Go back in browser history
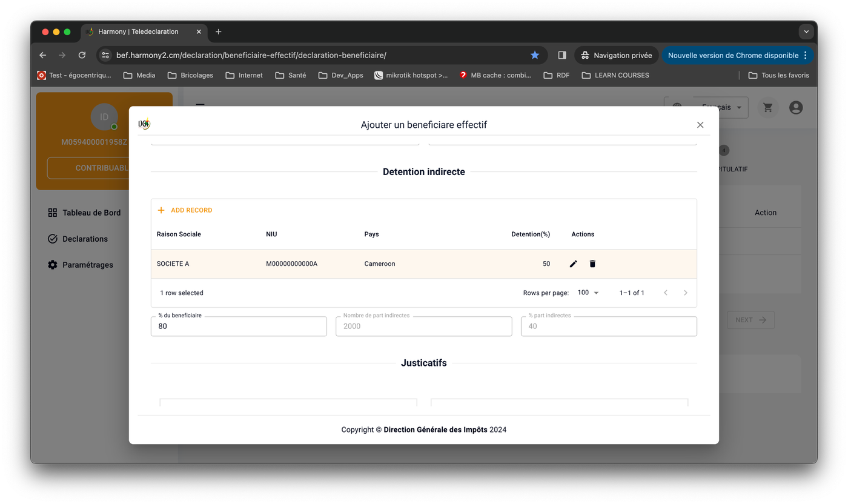 tap(43, 55)
